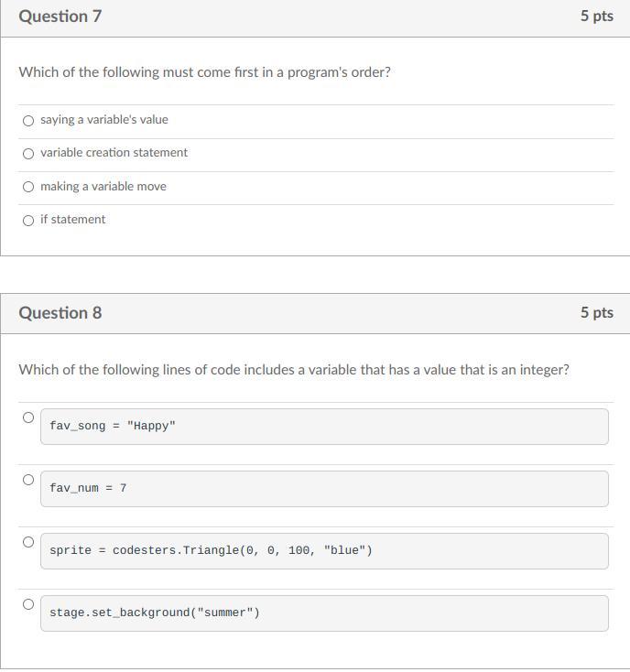Choose the radio button beside fav_song code

point(28,417)
